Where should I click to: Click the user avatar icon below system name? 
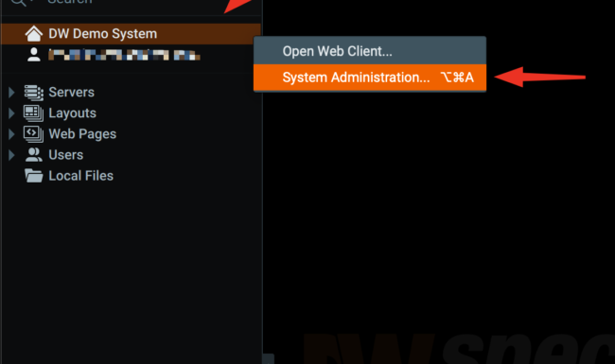point(34,55)
